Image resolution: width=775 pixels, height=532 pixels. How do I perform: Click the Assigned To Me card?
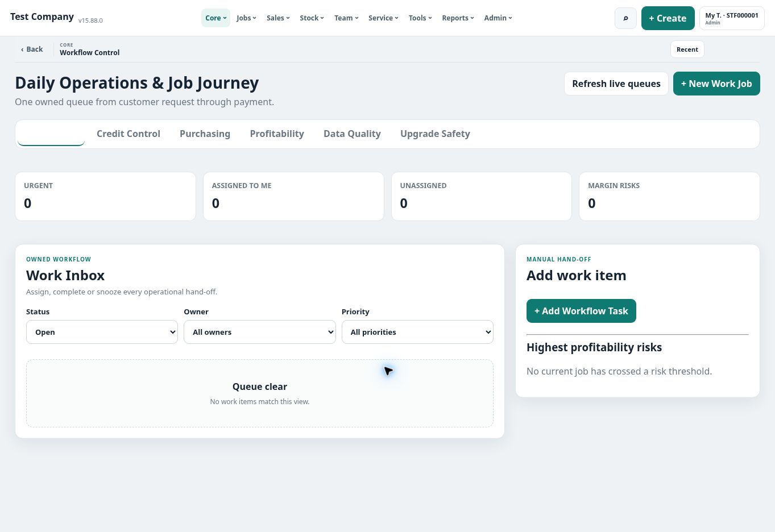(x=293, y=196)
